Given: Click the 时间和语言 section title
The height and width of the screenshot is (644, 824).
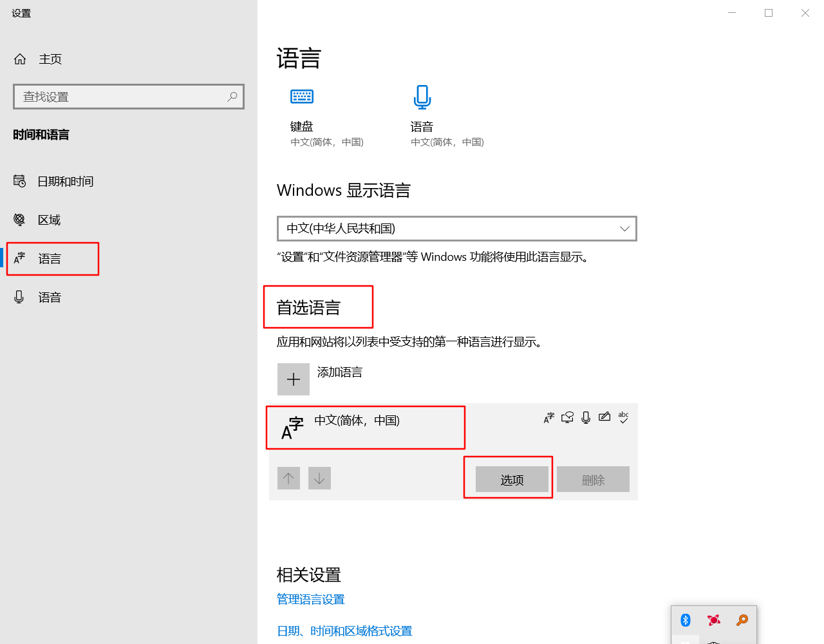Looking at the screenshot, I should click(x=41, y=135).
